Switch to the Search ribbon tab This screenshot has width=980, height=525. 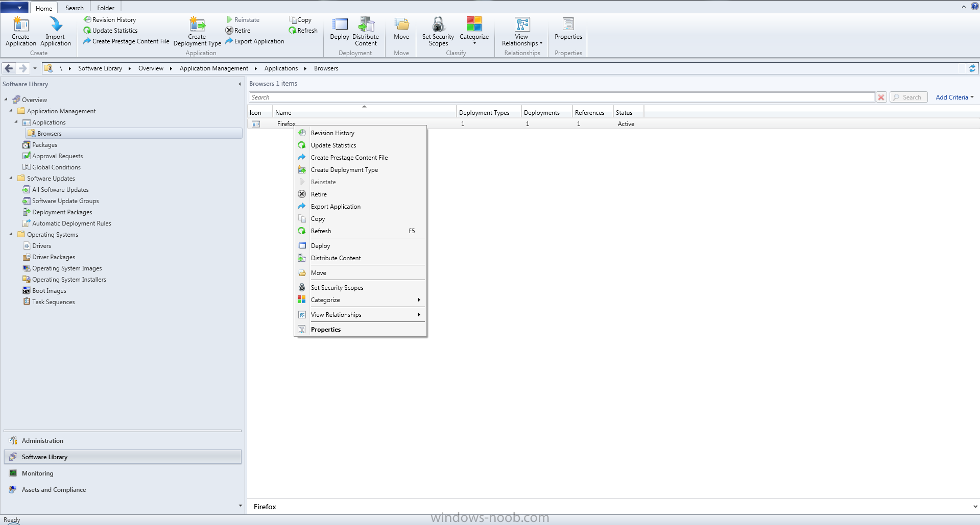[x=75, y=8]
